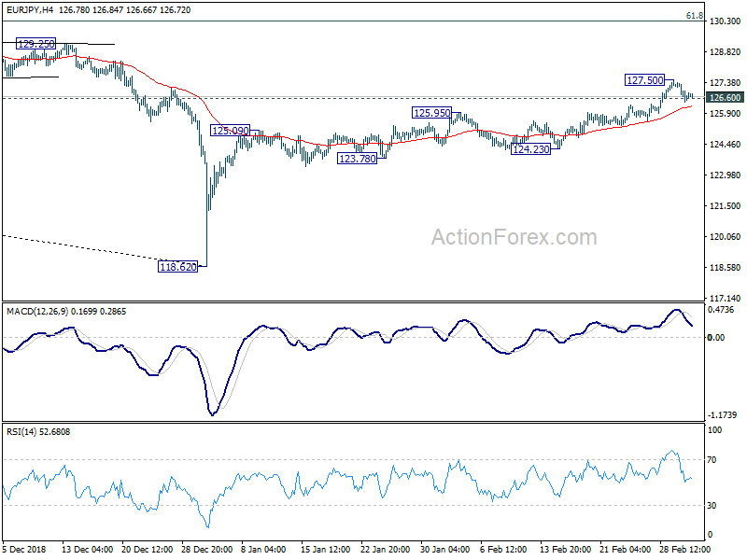Click the EURJPY,H4 chart title

click(30, 9)
